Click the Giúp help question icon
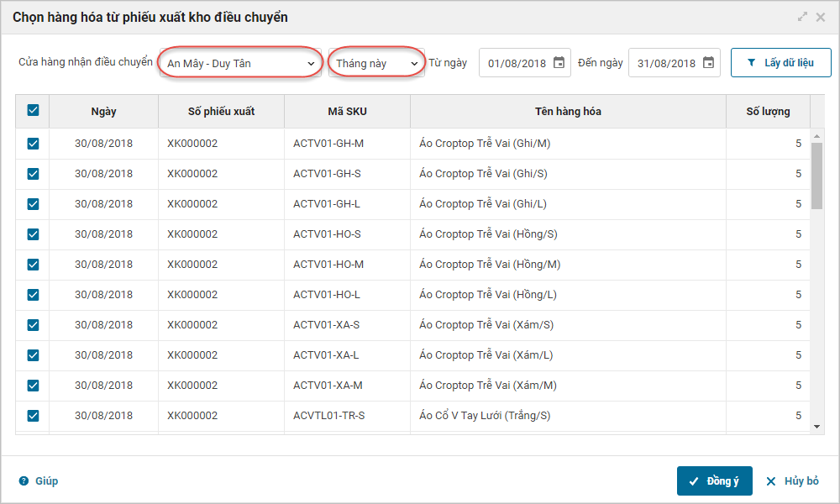This screenshot has width=840, height=504. tap(24, 480)
